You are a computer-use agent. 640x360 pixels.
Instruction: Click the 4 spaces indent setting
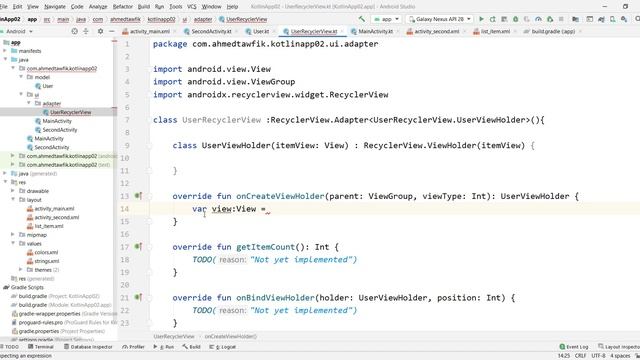[x=620, y=356]
